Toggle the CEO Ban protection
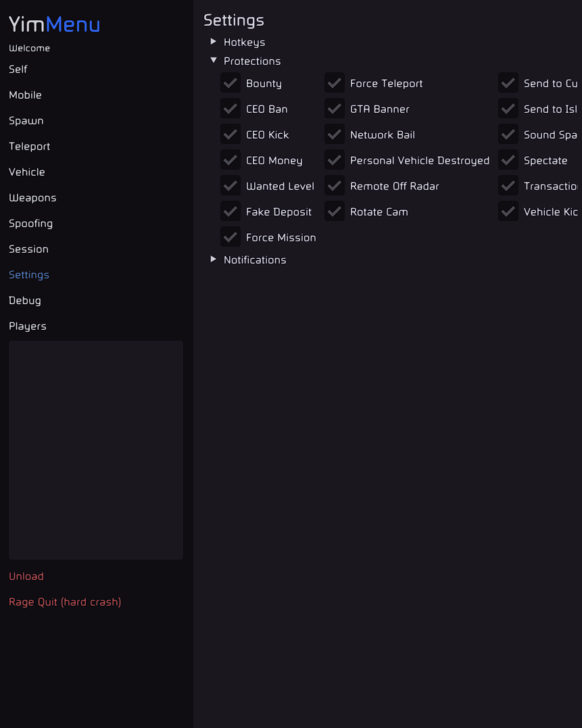The image size is (582, 728). point(230,108)
